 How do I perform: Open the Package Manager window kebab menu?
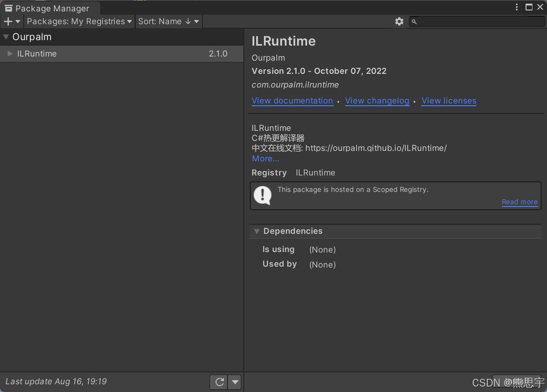pyautogui.click(x=516, y=7)
